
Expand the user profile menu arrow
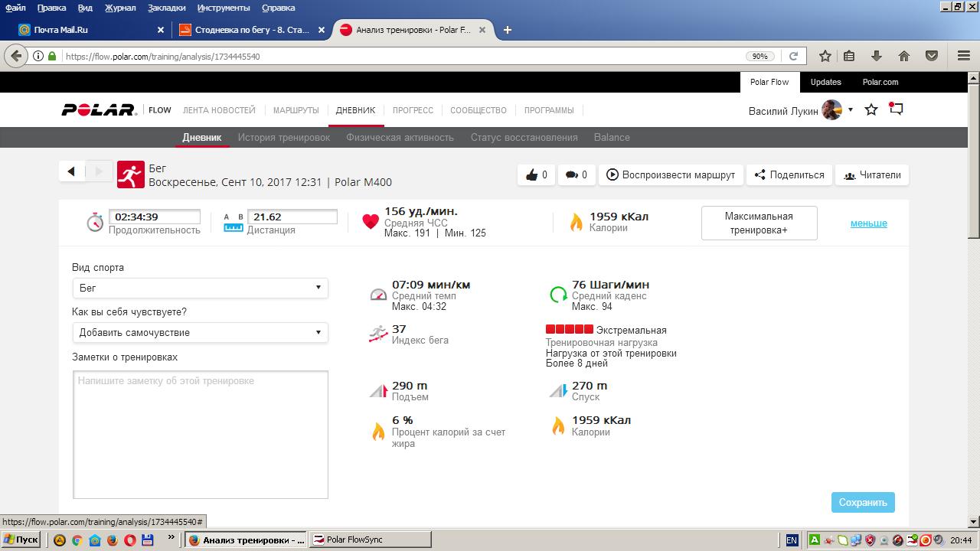point(850,110)
